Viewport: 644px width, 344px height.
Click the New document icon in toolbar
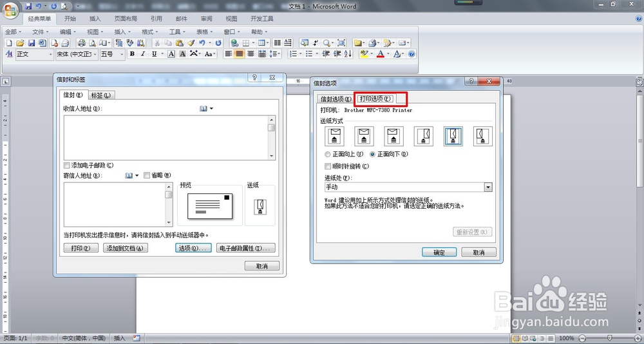click(9, 43)
